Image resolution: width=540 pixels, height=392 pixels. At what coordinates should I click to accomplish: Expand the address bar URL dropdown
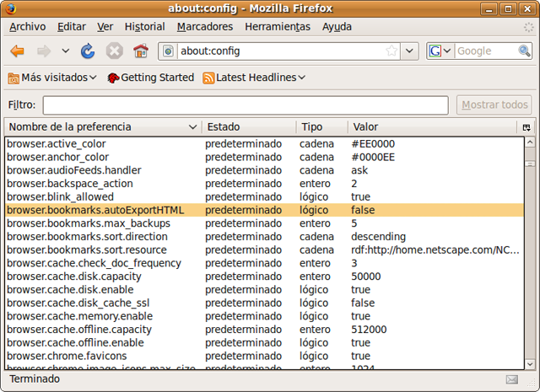click(410, 51)
